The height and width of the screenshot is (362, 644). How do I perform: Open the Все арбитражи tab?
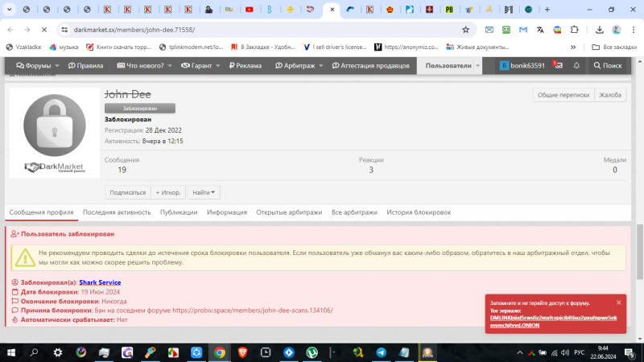[354, 212]
